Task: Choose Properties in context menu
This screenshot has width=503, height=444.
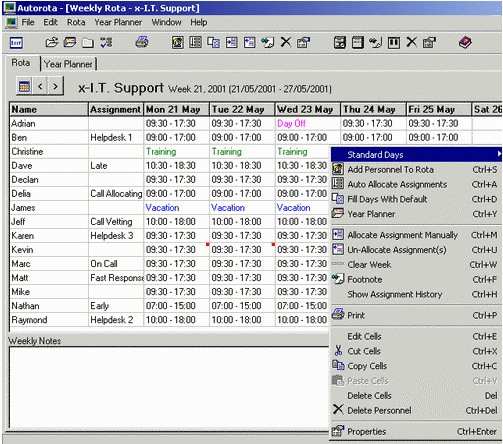Action: tap(415, 431)
